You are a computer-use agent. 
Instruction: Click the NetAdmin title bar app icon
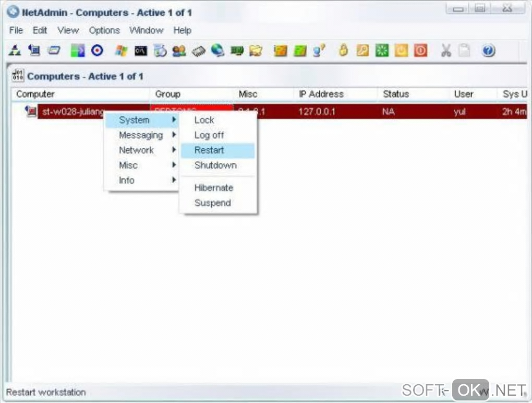(13, 12)
